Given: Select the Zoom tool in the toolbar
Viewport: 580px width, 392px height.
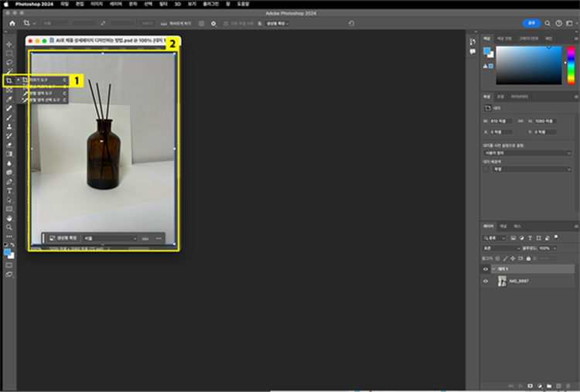Looking at the screenshot, I should (9, 227).
